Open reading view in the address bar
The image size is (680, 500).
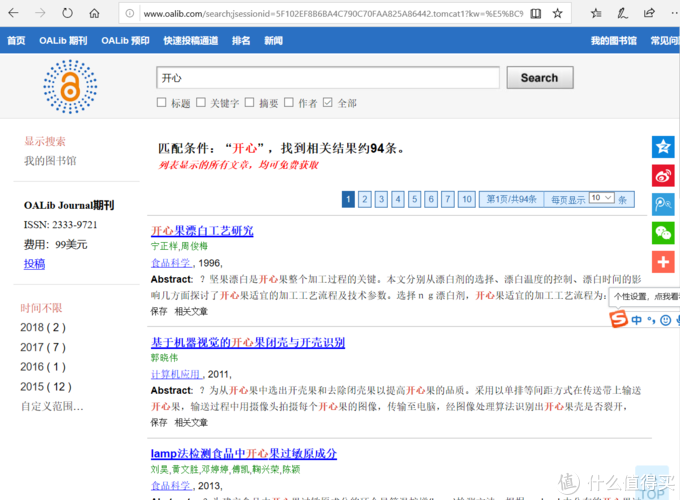536,14
